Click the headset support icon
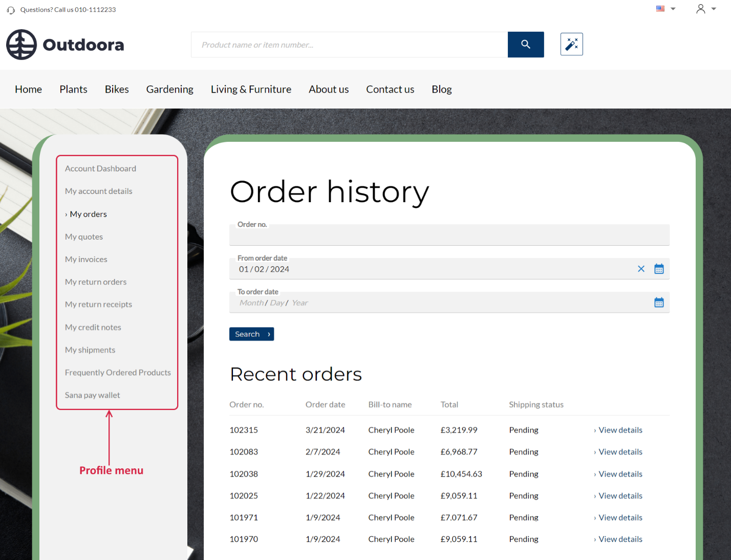This screenshot has height=560, width=731. click(x=11, y=10)
